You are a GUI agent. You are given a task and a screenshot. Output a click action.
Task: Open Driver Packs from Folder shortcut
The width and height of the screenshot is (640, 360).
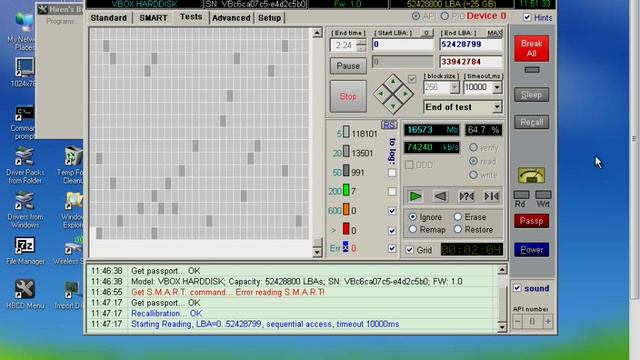[24, 165]
